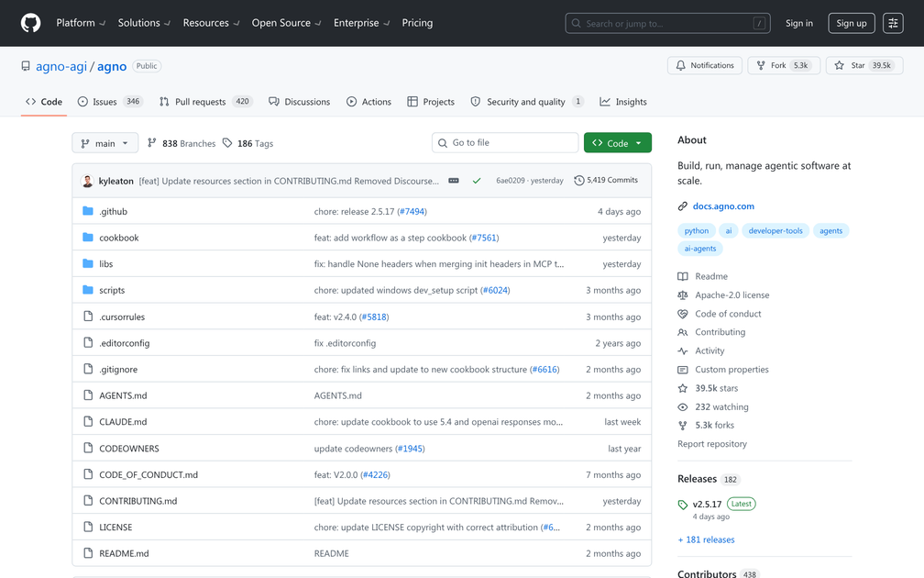Open the docs.agno.com link
Image resolution: width=924 pixels, height=578 pixels.
click(x=723, y=206)
